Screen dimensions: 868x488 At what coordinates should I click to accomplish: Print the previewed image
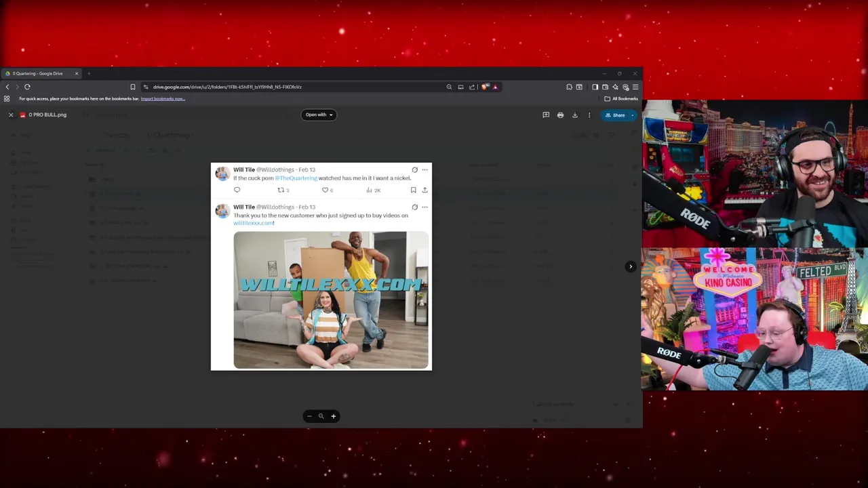(x=560, y=115)
